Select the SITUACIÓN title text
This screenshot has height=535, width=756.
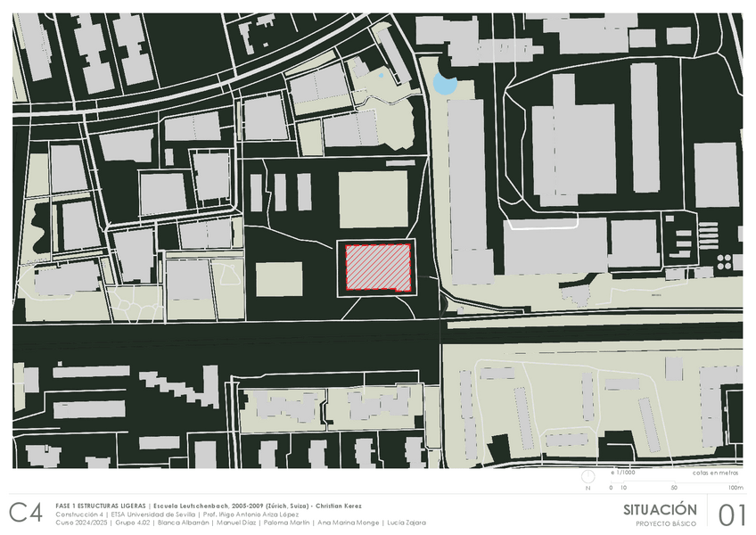(x=660, y=510)
